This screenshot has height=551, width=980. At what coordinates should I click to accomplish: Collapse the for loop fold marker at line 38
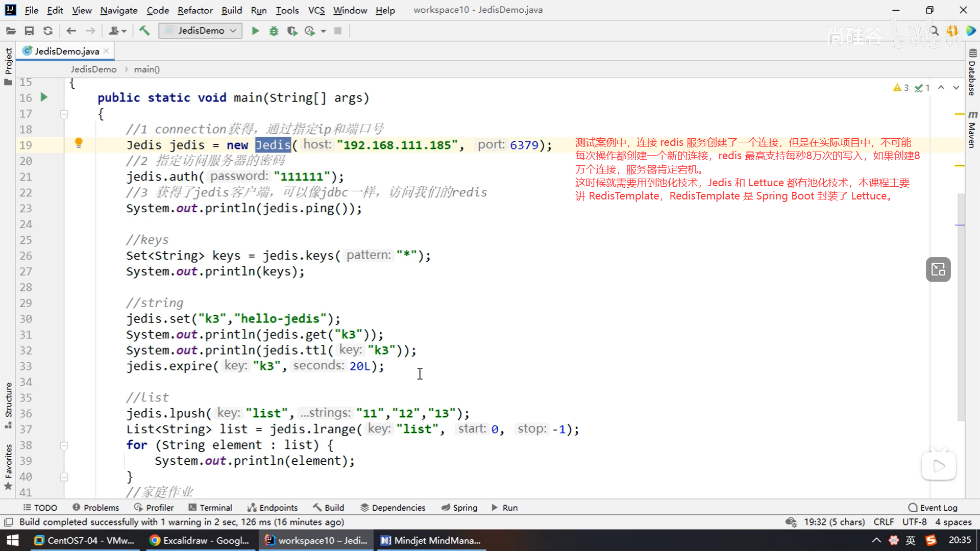(x=64, y=445)
